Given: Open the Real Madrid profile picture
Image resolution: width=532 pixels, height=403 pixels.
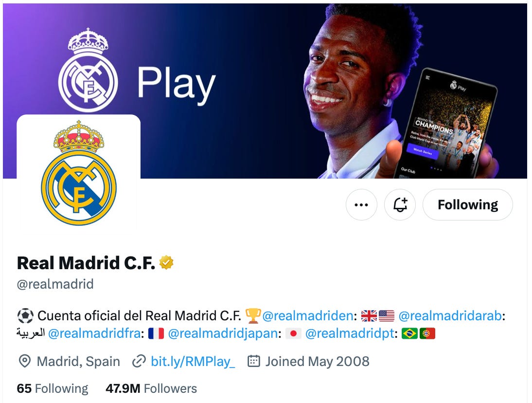Looking at the screenshot, I should coord(79,172).
